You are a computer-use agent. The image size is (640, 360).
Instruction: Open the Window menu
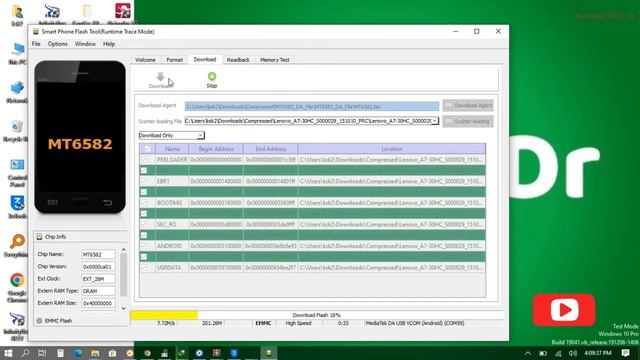(85, 44)
